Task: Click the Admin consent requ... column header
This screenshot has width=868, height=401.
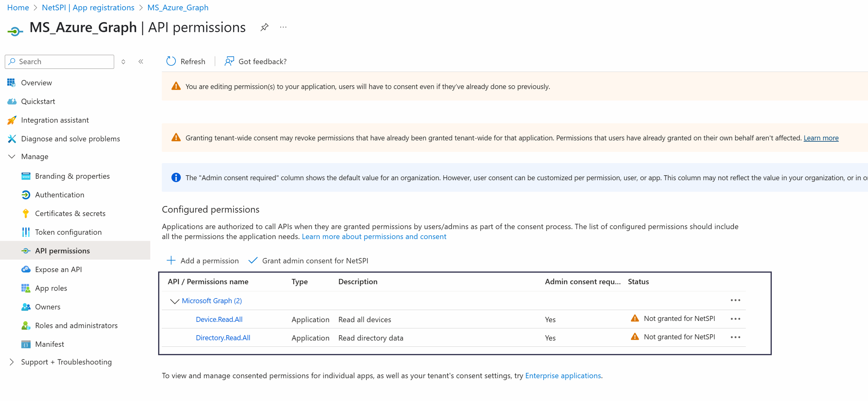Action: point(583,281)
